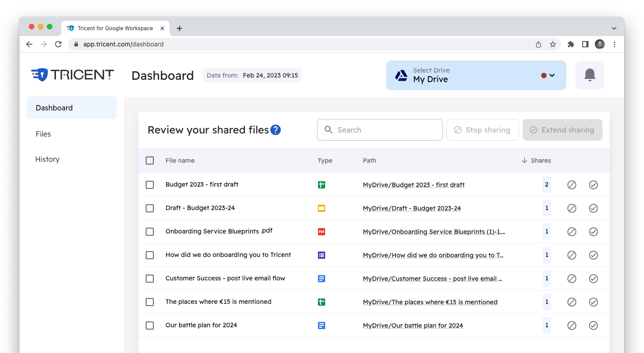Check the box for The places where €15 is mentioned
Viewport: 644px width, 353px height.
(x=150, y=302)
